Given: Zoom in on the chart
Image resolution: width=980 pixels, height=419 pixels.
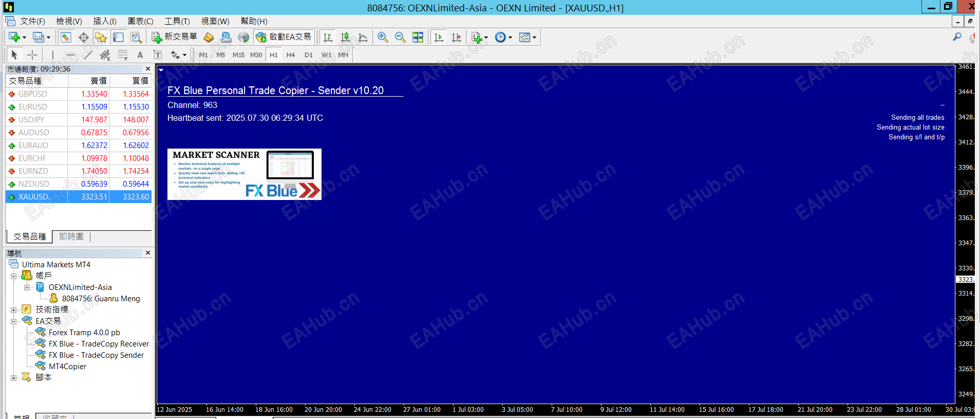Looking at the screenshot, I should pos(383,37).
